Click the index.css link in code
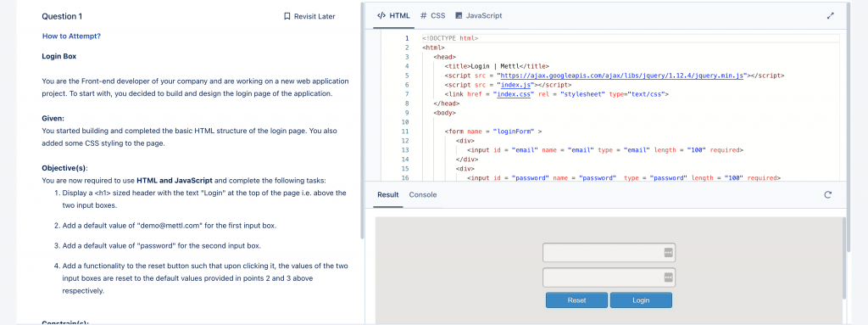This screenshot has height=325, width=868. (x=515, y=93)
